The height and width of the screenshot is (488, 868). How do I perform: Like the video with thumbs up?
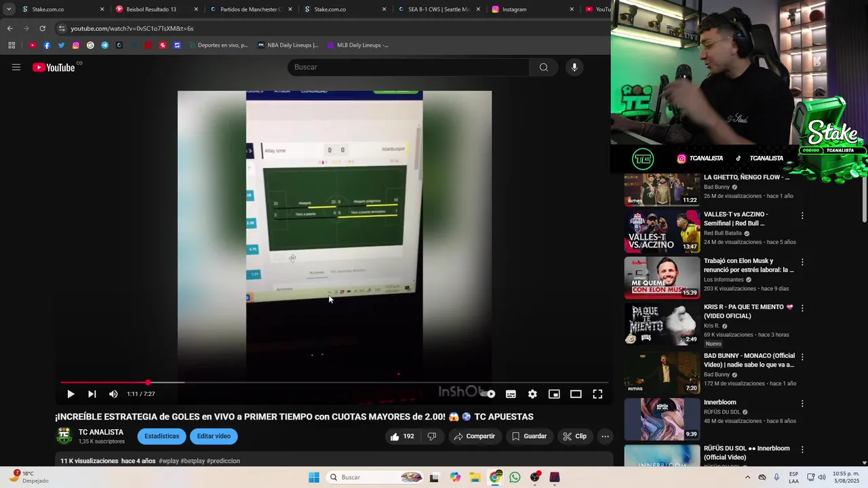coord(403,436)
